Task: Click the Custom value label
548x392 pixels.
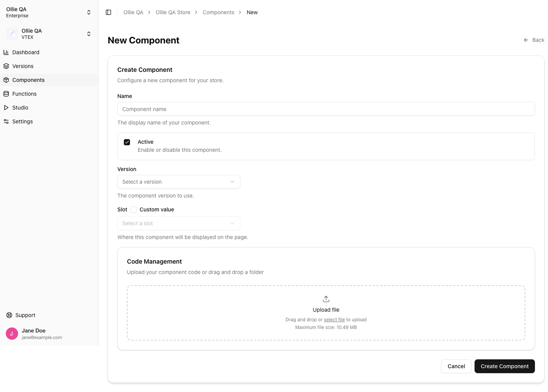Action: click(x=157, y=209)
